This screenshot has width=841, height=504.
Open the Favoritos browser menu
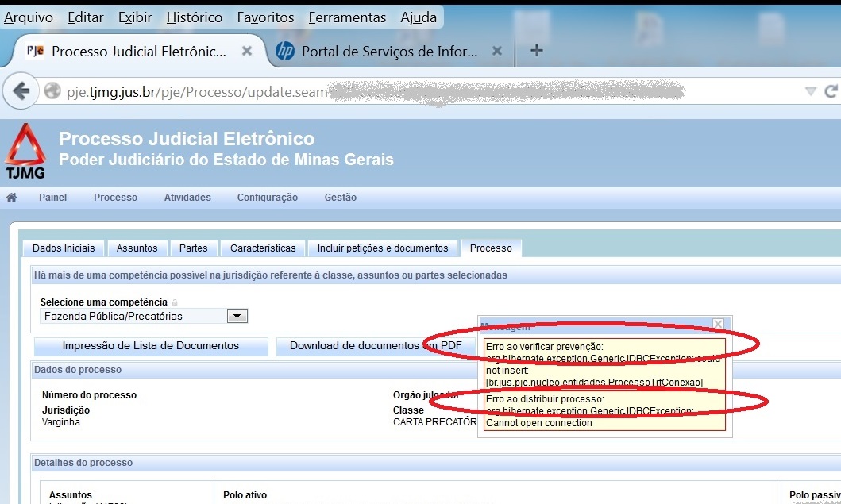266,17
